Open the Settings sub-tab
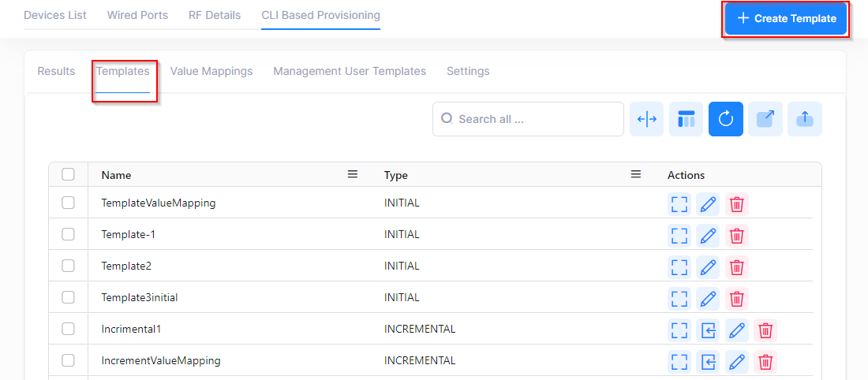Image resolution: width=868 pixels, height=380 pixels. pyautogui.click(x=468, y=72)
